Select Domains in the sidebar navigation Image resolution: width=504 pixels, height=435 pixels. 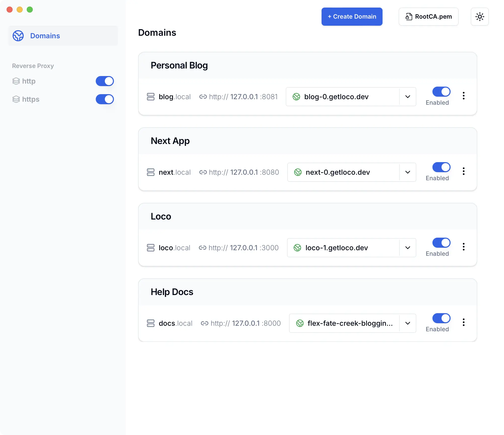(45, 36)
